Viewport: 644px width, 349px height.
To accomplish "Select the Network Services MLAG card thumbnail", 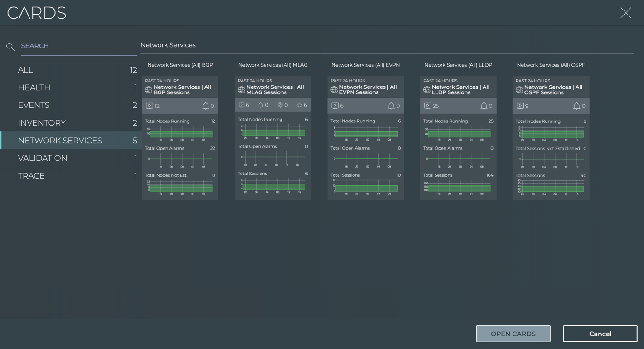I will click(x=273, y=138).
